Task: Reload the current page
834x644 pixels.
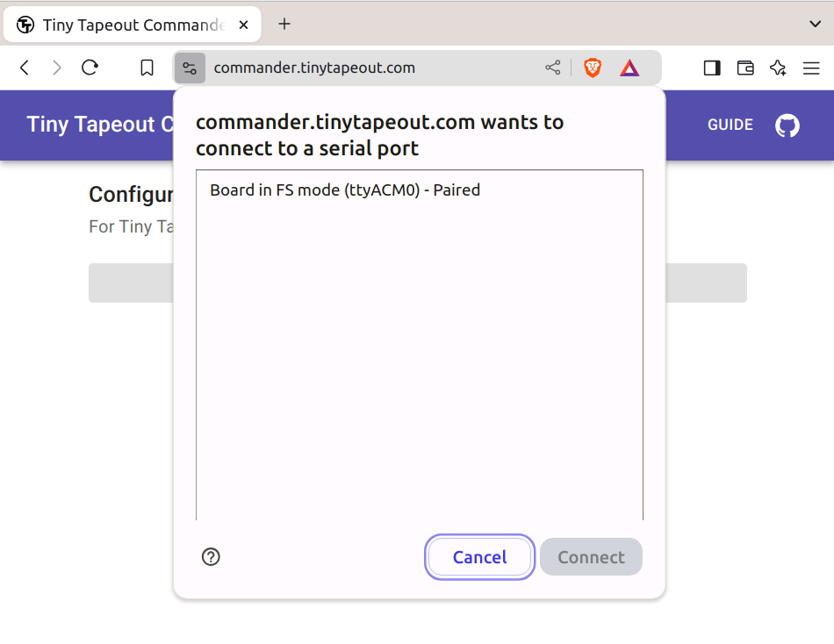Action: [90, 68]
